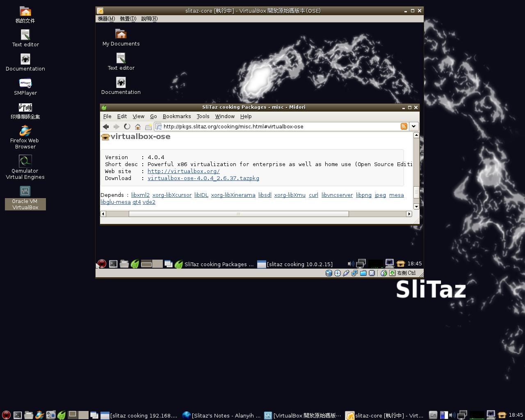The width and height of the screenshot is (525, 420).
Task: Switch to [Slitaz's Notes - Alanyih task
Action: (221, 415)
